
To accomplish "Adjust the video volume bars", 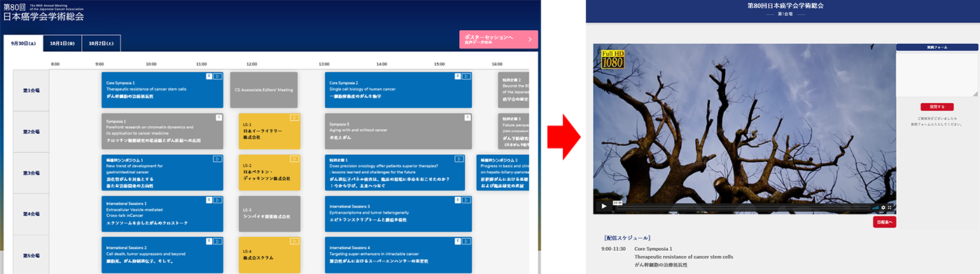I will [875, 207].
